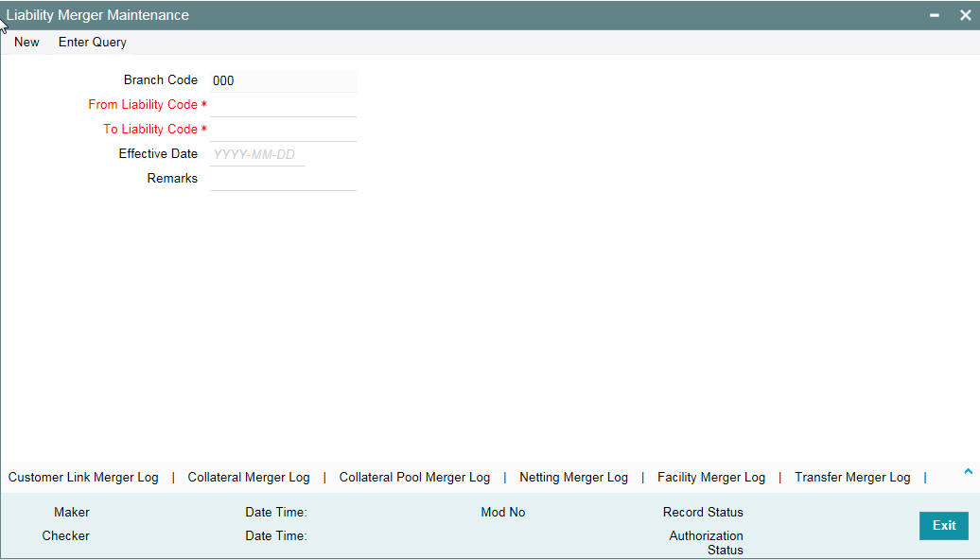
Task: Open the Customer Link Merger Log
Action: point(83,478)
